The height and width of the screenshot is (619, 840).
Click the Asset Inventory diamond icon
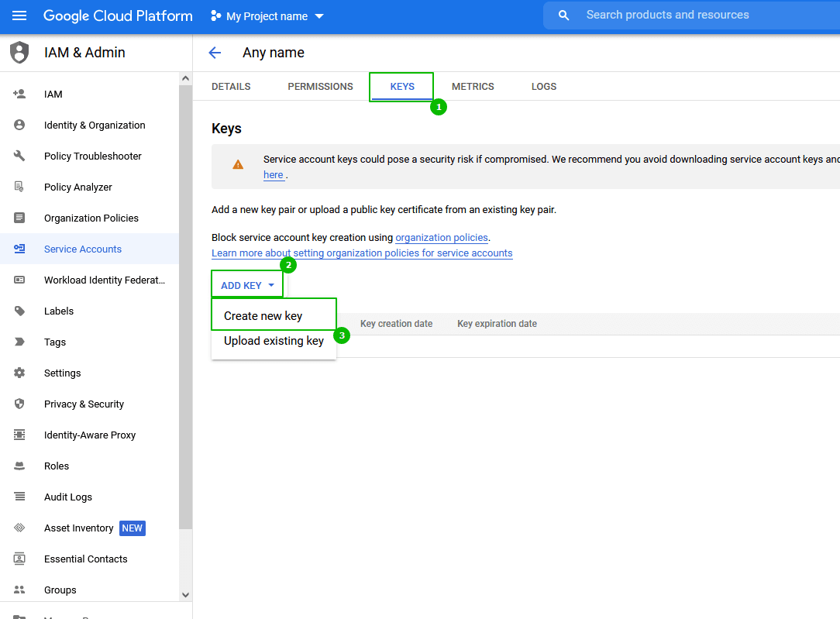pyautogui.click(x=19, y=528)
